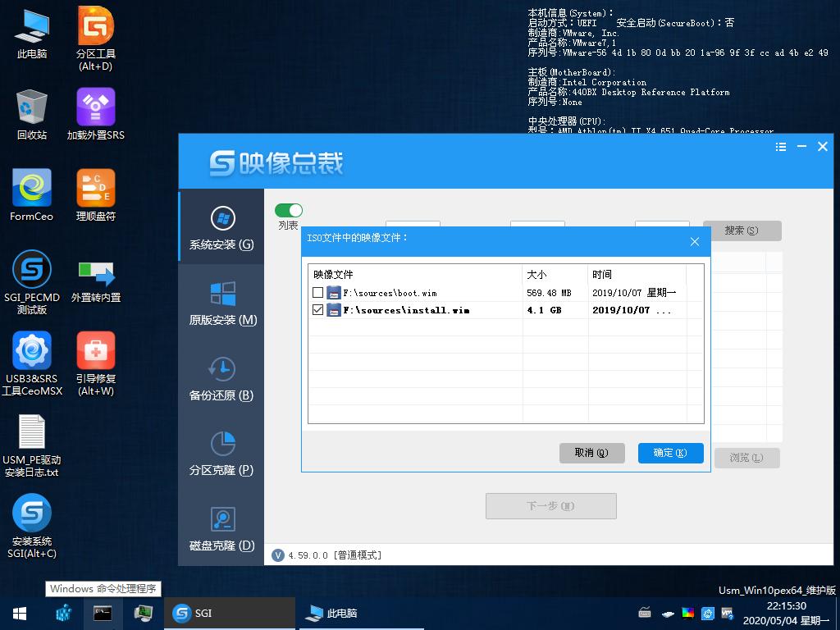Select 系统安装 (G) sidebar tab

(x=221, y=228)
